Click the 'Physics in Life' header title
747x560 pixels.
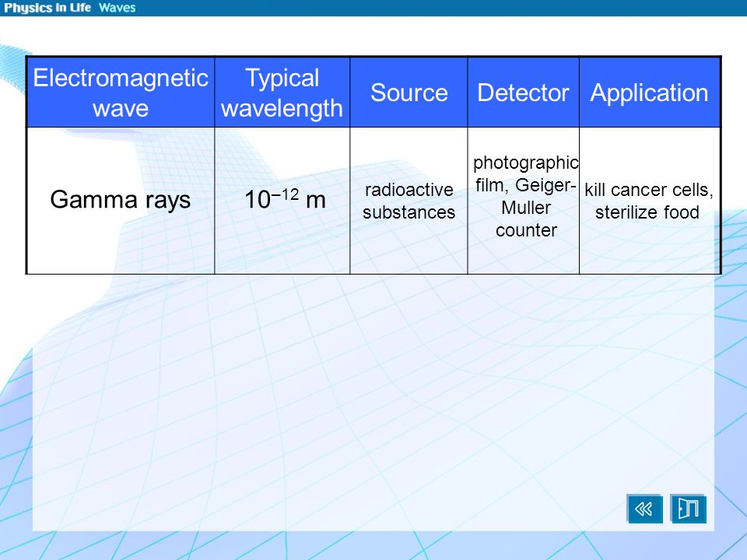(47, 8)
